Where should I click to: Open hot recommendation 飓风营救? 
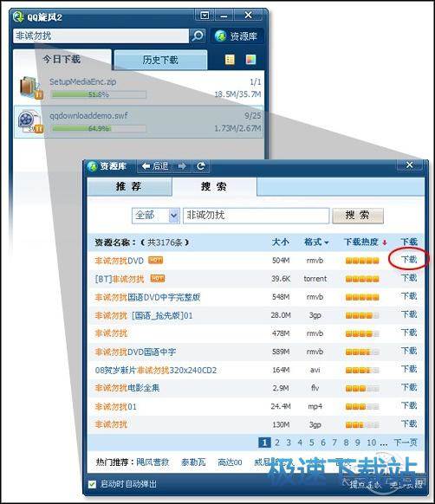(x=153, y=462)
